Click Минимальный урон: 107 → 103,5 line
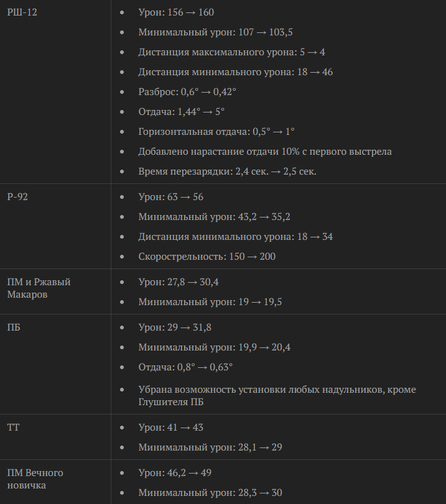The height and width of the screenshot is (504, 446). click(x=215, y=32)
